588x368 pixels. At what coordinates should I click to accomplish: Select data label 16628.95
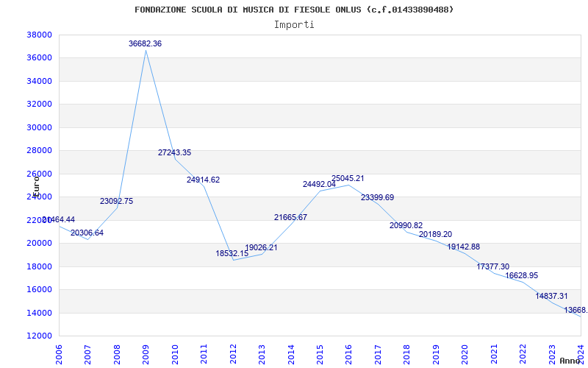pos(522,275)
